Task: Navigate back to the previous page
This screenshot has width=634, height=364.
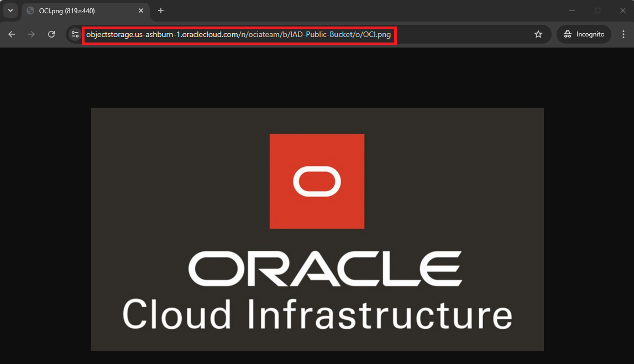Action: point(11,34)
